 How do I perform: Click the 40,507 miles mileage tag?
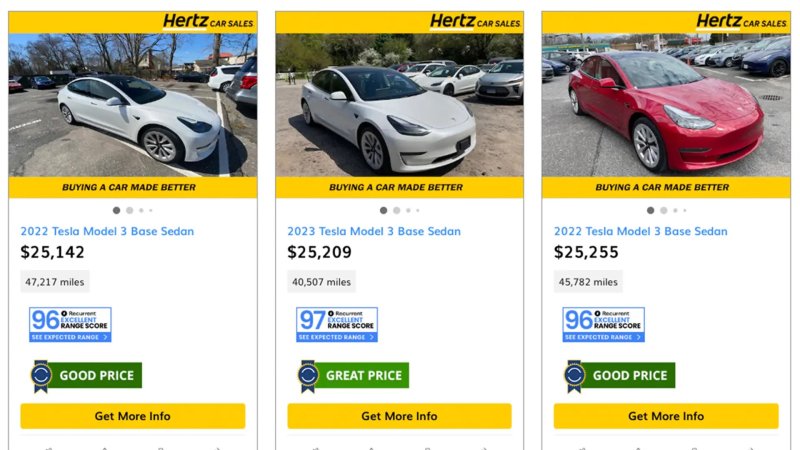321,282
